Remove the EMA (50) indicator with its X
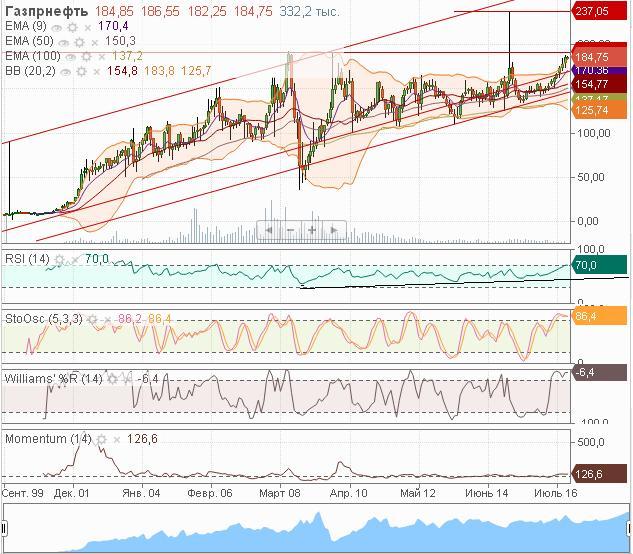This screenshot has height=554, width=633. (x=95, y=42)
